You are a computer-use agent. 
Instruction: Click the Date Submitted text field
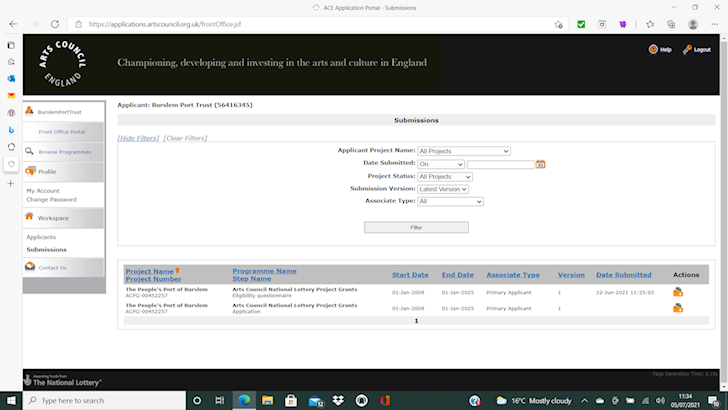499,164
